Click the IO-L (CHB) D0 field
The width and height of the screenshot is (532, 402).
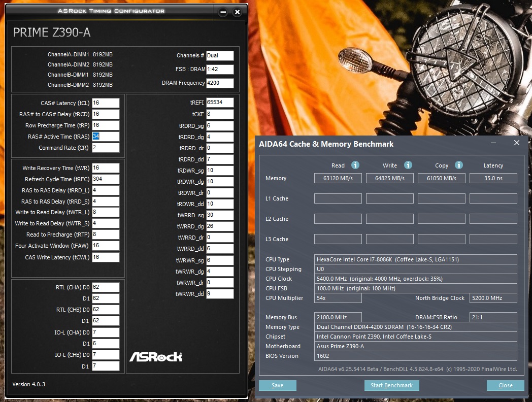(106, 355)
